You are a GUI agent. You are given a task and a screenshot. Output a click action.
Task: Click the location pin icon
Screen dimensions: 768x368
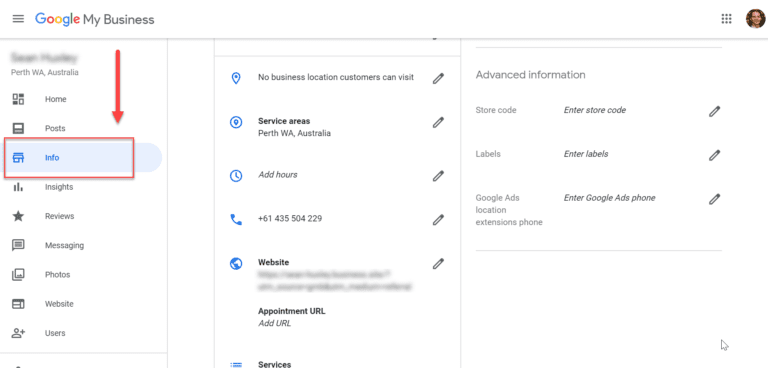236,78
